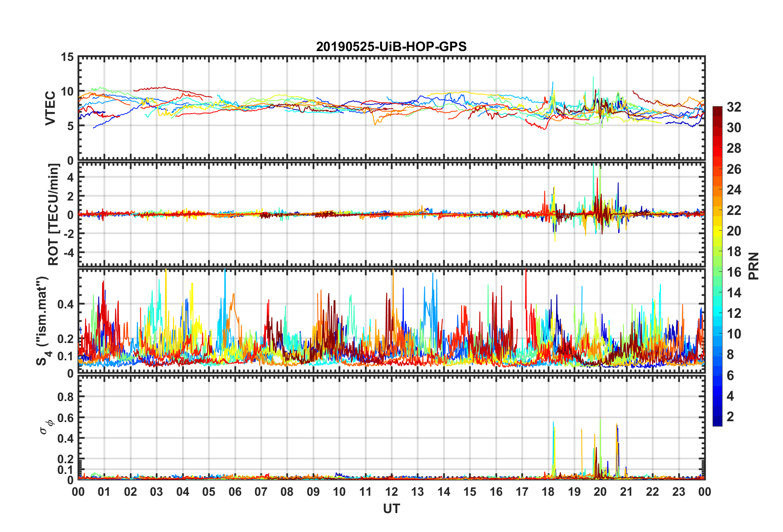This screenshot has height=532, width=783.
Task: Click the plot title 20190525-UiB-HOP-GPS
Action: [391, 47]
